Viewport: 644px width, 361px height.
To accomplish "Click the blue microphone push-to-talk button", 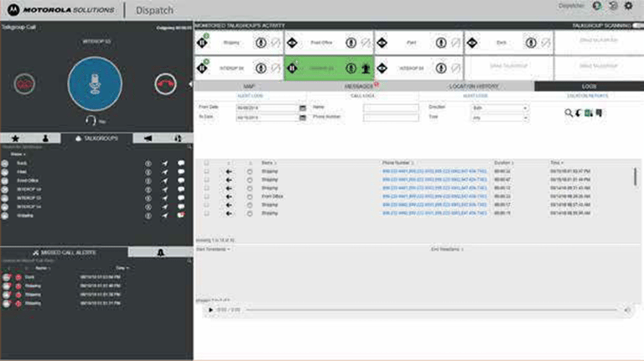I will (x=95, y=84).
